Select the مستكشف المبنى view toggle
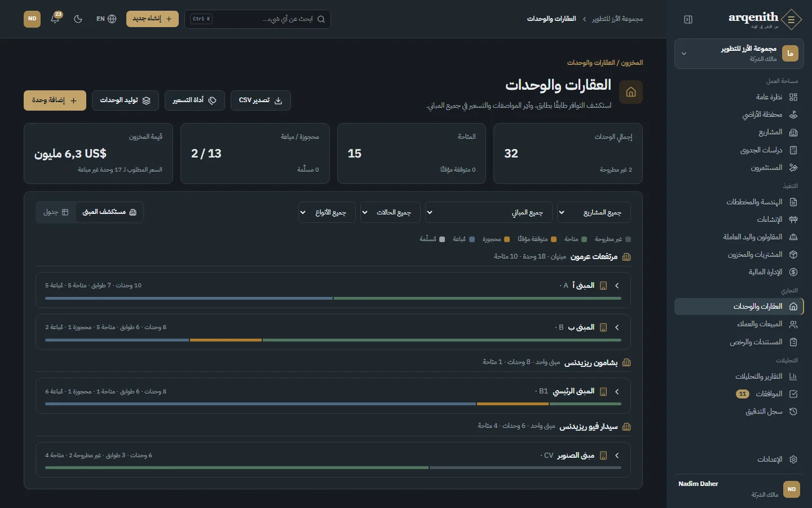Screen dimensions: 812x508 109,212
